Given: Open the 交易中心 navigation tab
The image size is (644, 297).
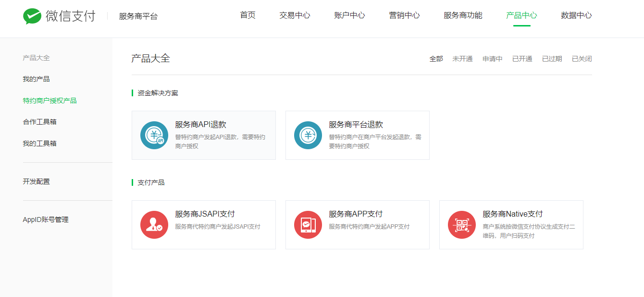Looking at the screenshot, I should coord(295,15).
